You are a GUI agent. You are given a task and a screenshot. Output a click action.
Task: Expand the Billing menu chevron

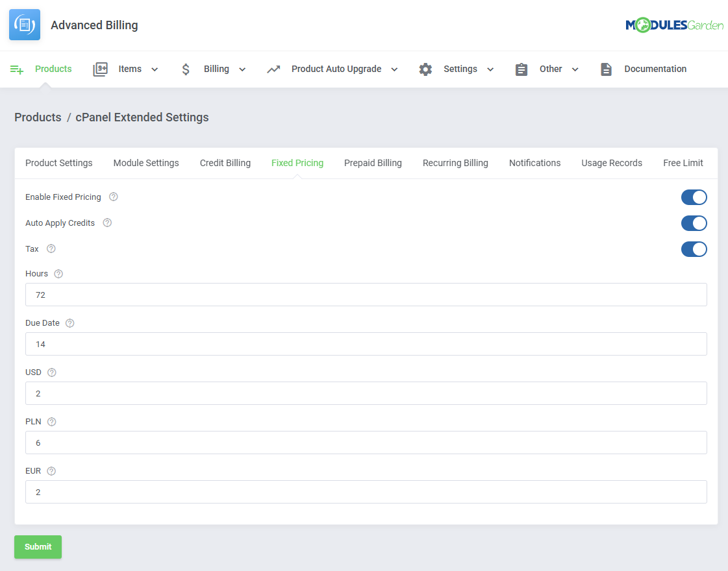(242, 69)
